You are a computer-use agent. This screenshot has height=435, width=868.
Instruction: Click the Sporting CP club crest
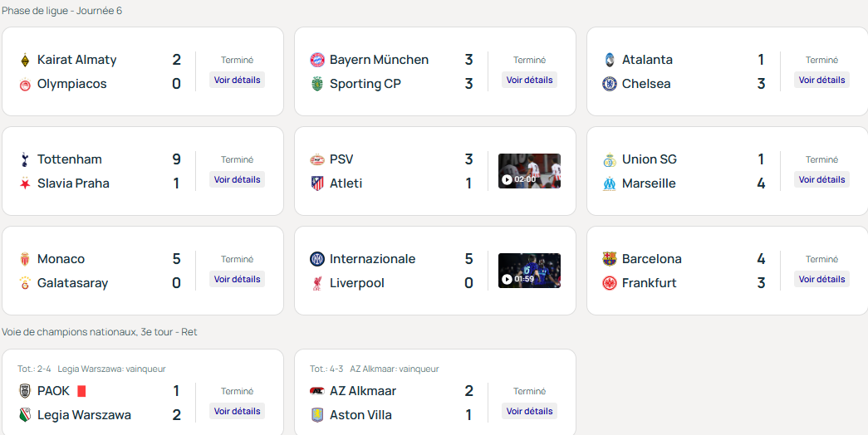316,84
